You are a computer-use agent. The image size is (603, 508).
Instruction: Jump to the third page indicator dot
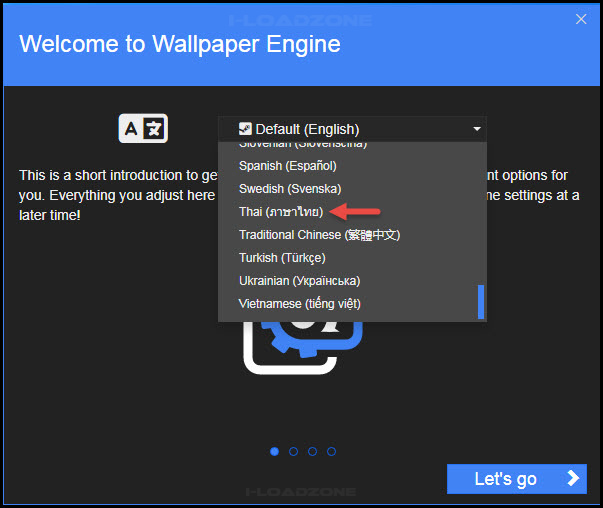312,451
